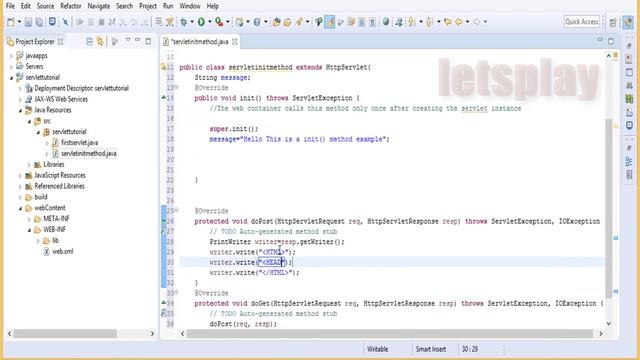The width and height of the screenshot is (640, 360).
Task: Click the editor vertical scrollbar thumb
Action: 609,208
